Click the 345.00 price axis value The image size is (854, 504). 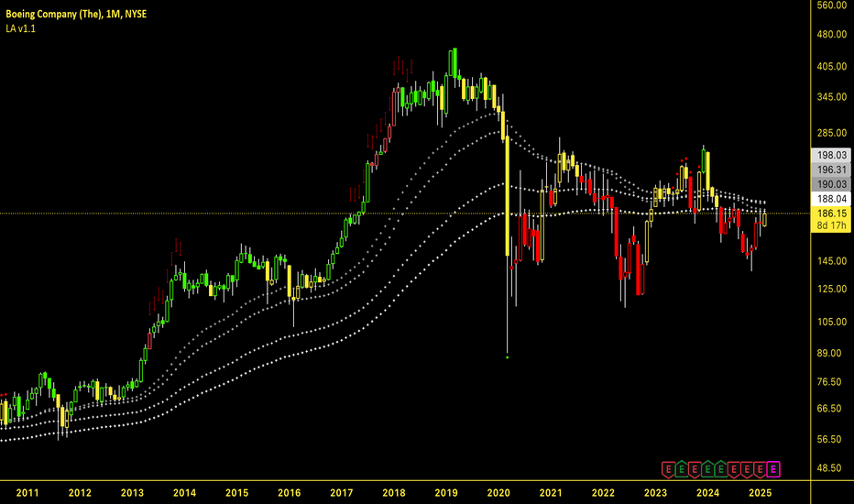pos(832,97)
